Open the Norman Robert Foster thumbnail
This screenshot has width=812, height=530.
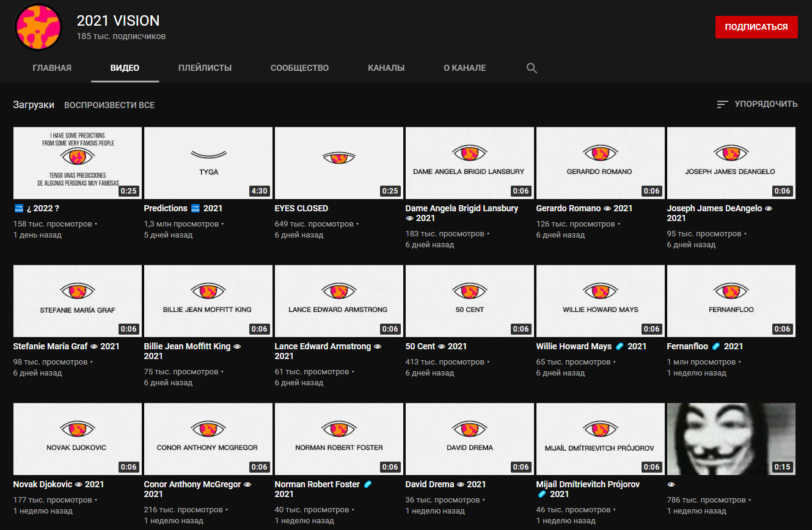click(339, 439)
